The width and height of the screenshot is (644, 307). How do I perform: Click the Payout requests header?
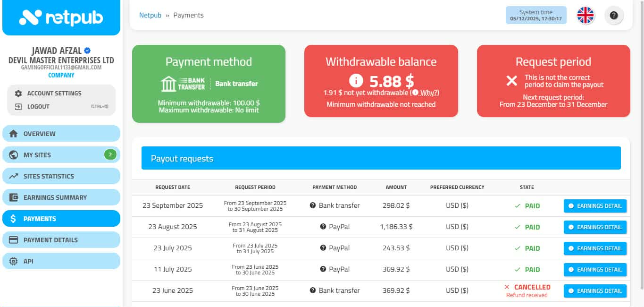(x=381, y=158)
